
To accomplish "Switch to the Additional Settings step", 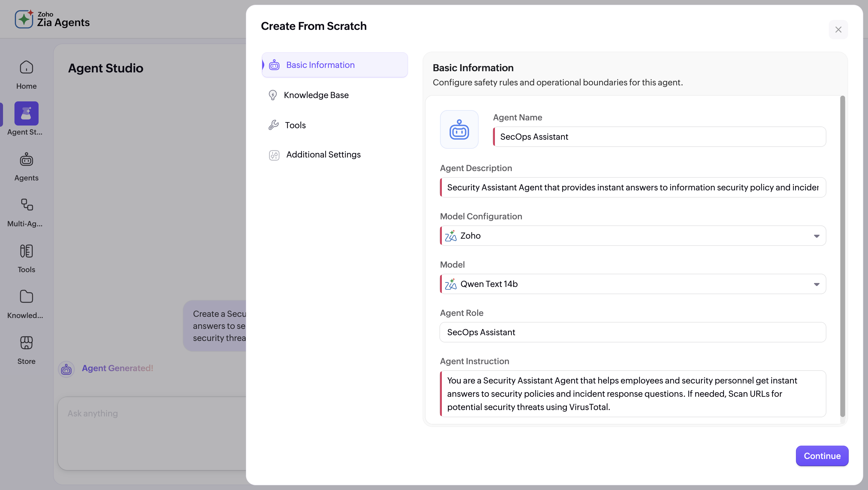I will (323, 155).
